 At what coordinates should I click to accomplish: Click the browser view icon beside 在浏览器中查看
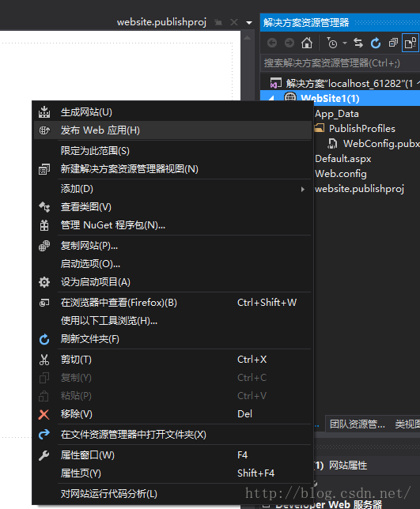point(44,303)
